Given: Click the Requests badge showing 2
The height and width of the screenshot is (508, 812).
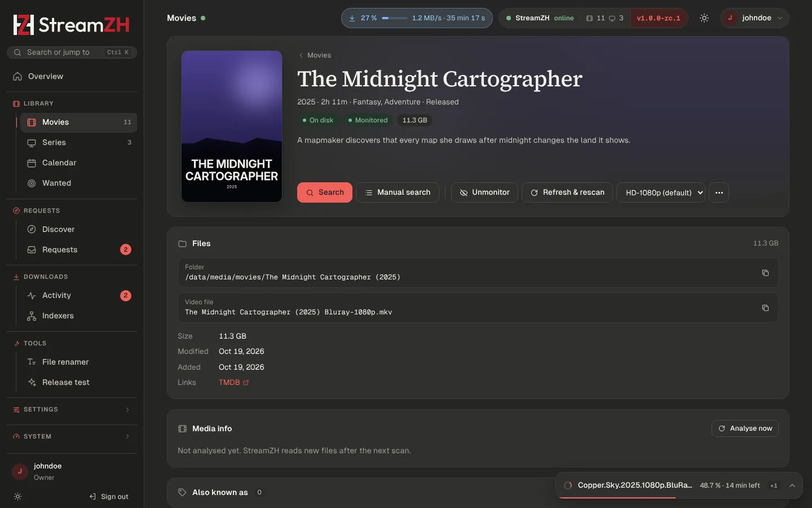Looking at the screenshot, I should point(126,249).
